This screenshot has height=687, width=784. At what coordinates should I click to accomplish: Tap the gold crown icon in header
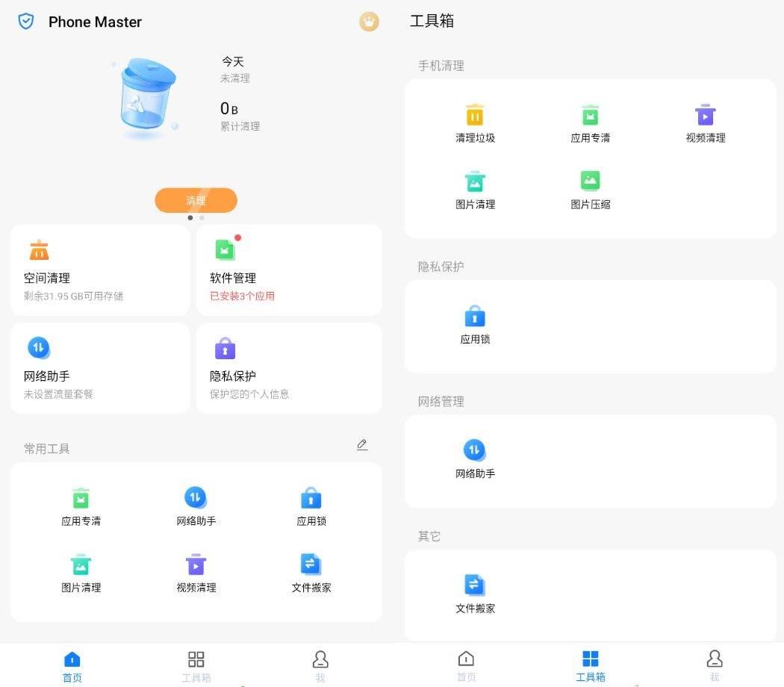coord(369,22)
